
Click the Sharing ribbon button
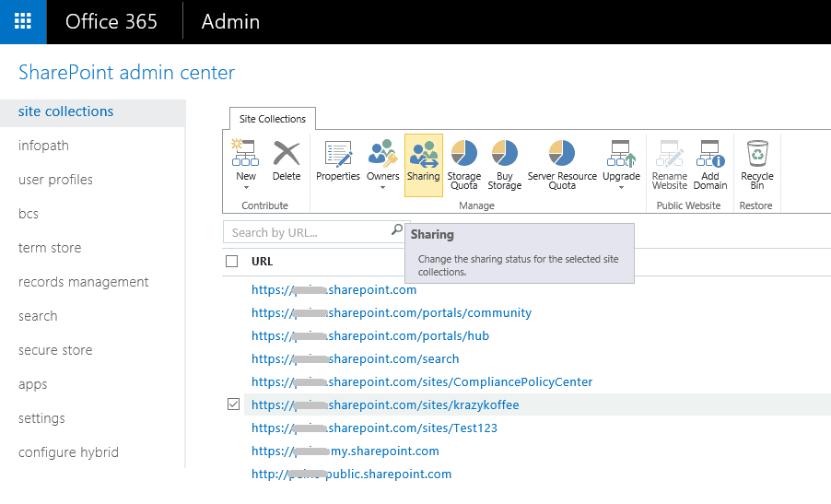[424, 165]
